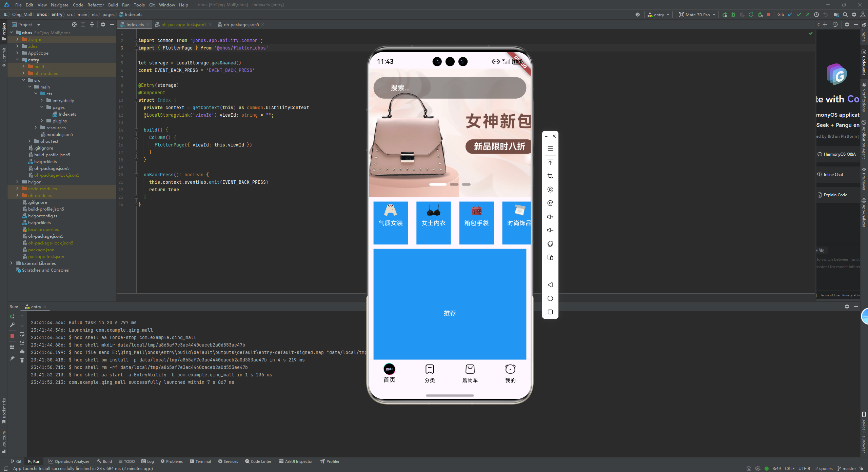Toggle soft-wrap in Run console

pos(22,334)
